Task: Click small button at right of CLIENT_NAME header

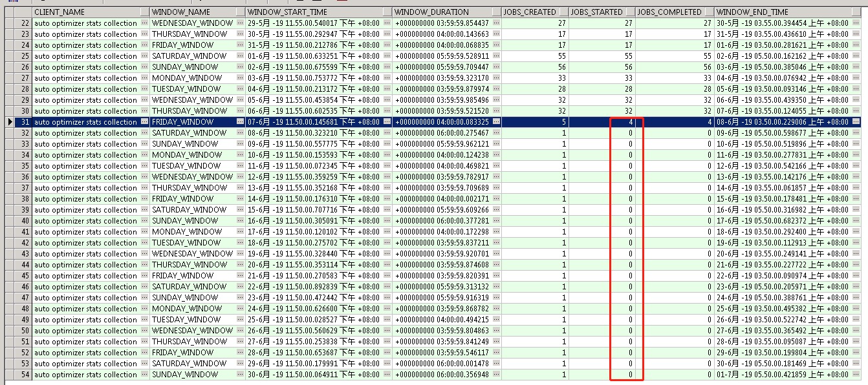Action: point(144,12)
